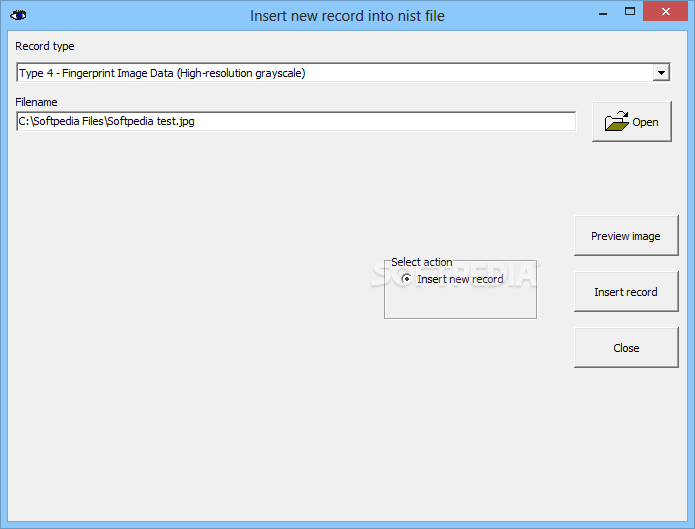Click the "Filename" label

pyautogui.click(x=36, y=102)
